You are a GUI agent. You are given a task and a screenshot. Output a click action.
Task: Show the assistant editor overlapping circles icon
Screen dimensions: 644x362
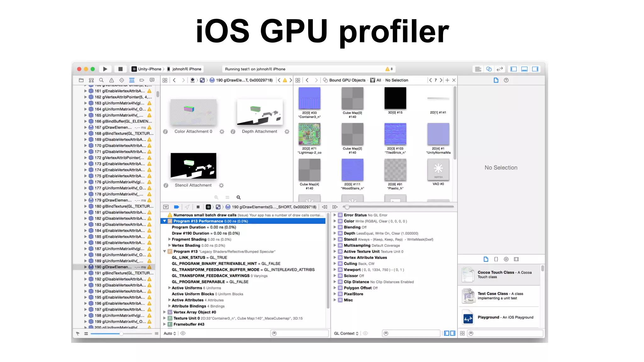[x=489, y=69]
